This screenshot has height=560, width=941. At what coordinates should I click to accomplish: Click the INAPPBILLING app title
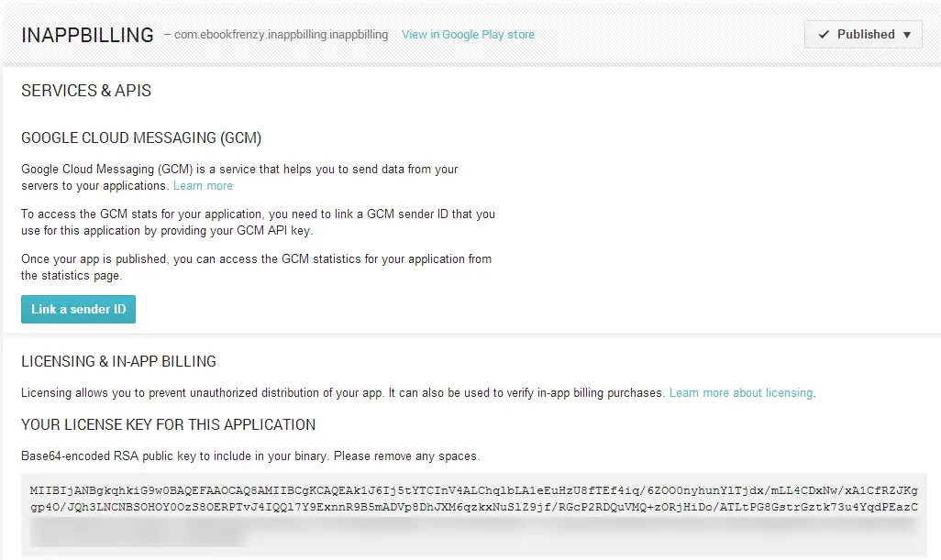(x=87, y=35)
